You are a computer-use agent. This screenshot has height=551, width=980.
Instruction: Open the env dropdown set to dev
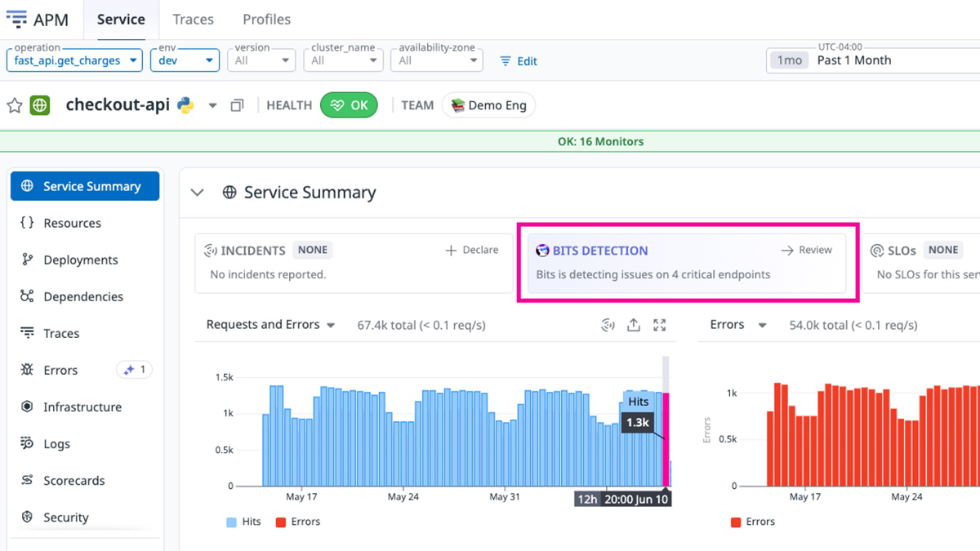(x=185, y=60)
